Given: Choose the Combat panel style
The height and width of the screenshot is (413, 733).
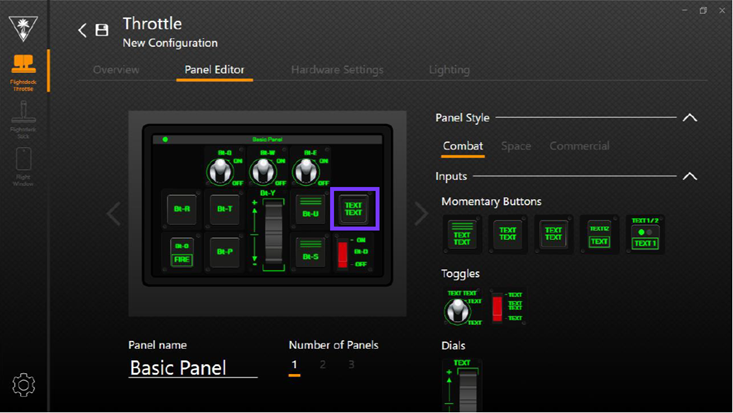Looking at the screenshot, I should pyautogui.click(x=463, y=146).
